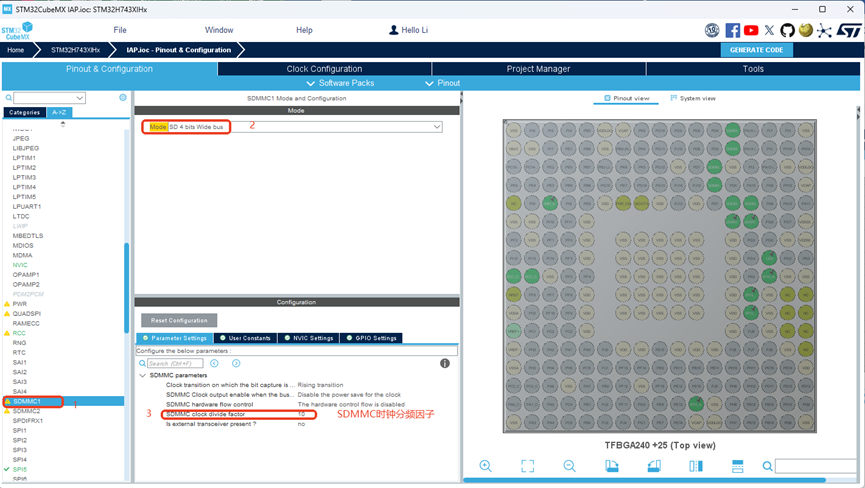
Task: Click the split-rows icon below the pinout
Action: [x=738, y=466]
